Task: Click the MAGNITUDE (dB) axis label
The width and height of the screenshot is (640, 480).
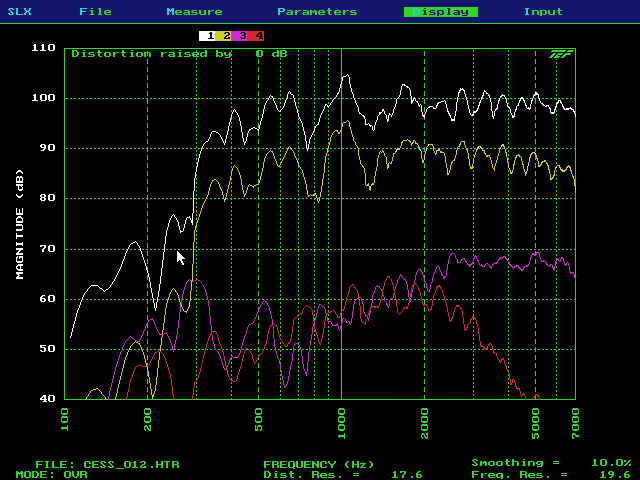Action: click(20, 224)
